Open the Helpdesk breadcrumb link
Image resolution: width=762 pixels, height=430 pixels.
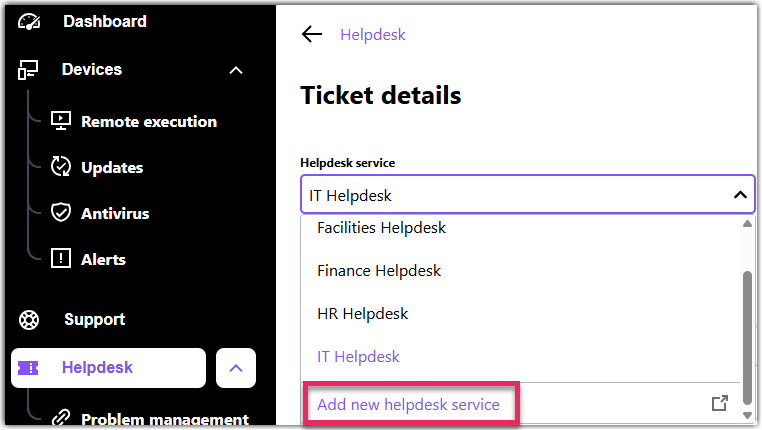tap(373, 34)
